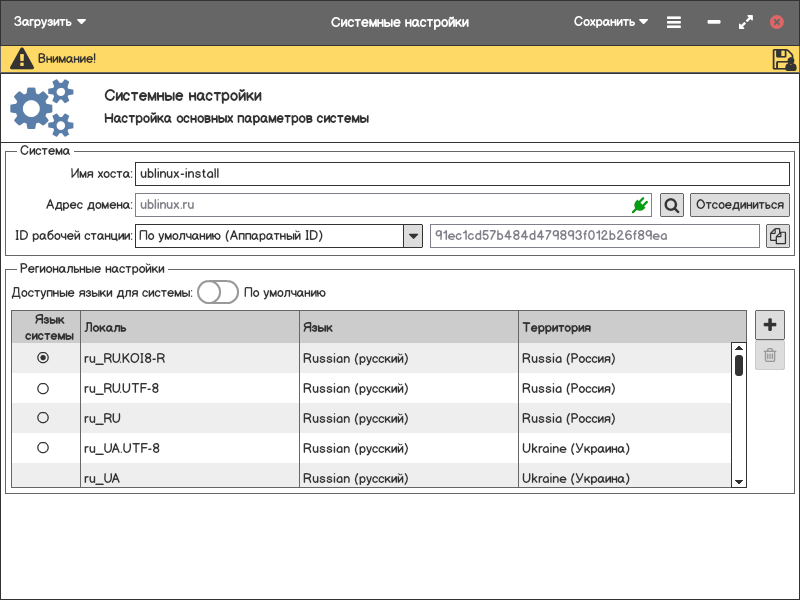This screenshot has height=600, width=800.
Task: Click the trash delete locale icon
Action: point(770,355)
